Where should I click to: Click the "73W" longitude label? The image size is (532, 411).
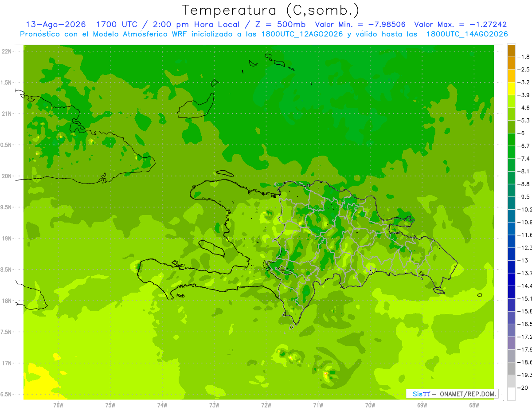pos(214,405)
